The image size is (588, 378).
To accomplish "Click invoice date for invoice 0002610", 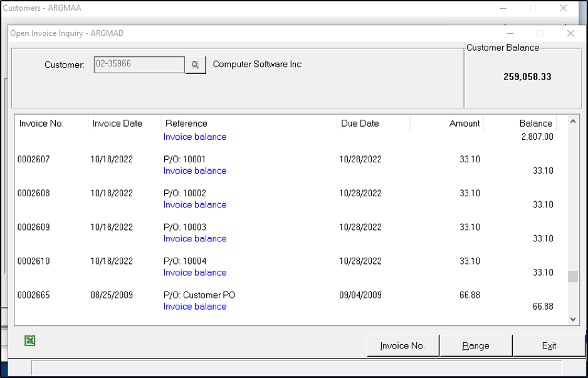I will [x=112, y=261].
